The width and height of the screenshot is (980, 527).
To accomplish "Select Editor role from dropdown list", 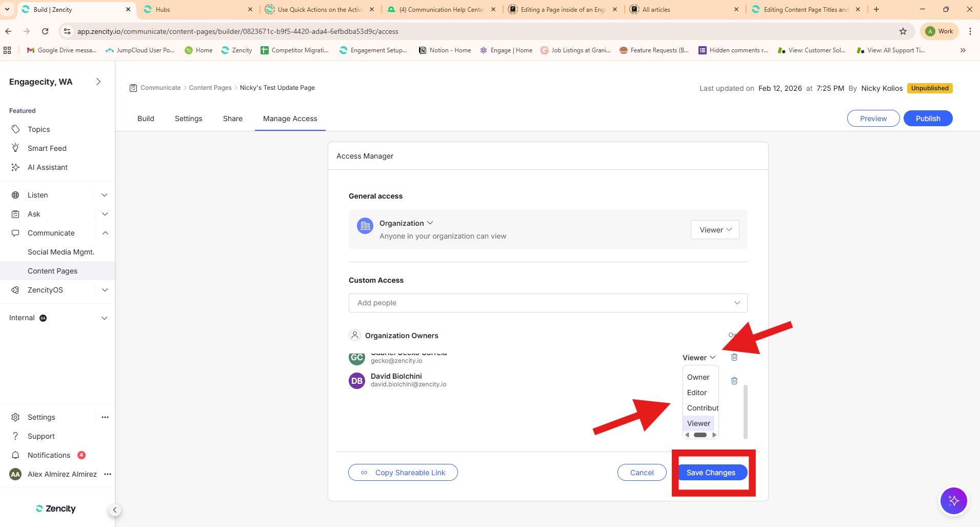I will 697,393.
